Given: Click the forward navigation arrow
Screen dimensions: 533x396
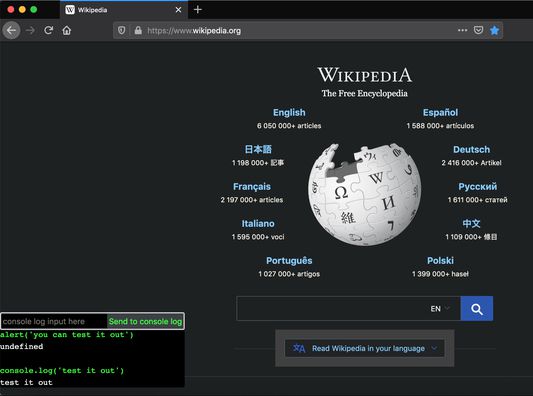Looking at the screenshot, I should 30,31.
